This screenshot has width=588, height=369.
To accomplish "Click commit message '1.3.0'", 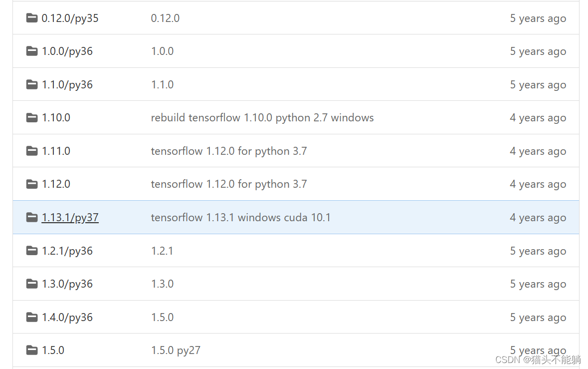I will 162,284.
